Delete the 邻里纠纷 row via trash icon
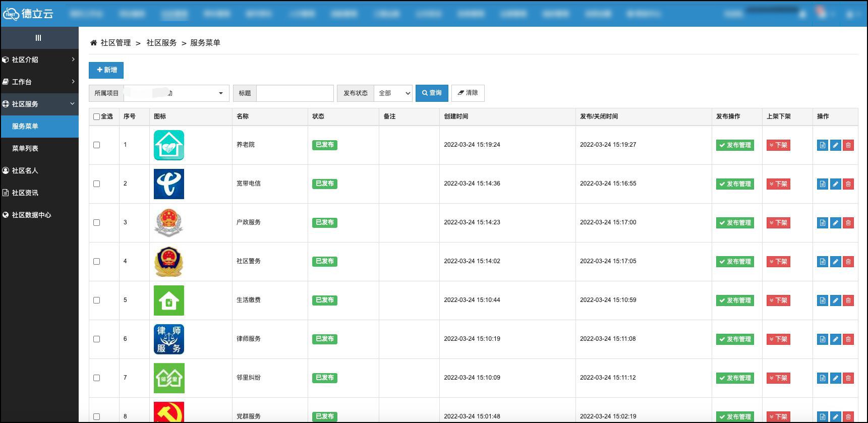Viewport: 868px width, 423px height. click(x=848, y=378)
